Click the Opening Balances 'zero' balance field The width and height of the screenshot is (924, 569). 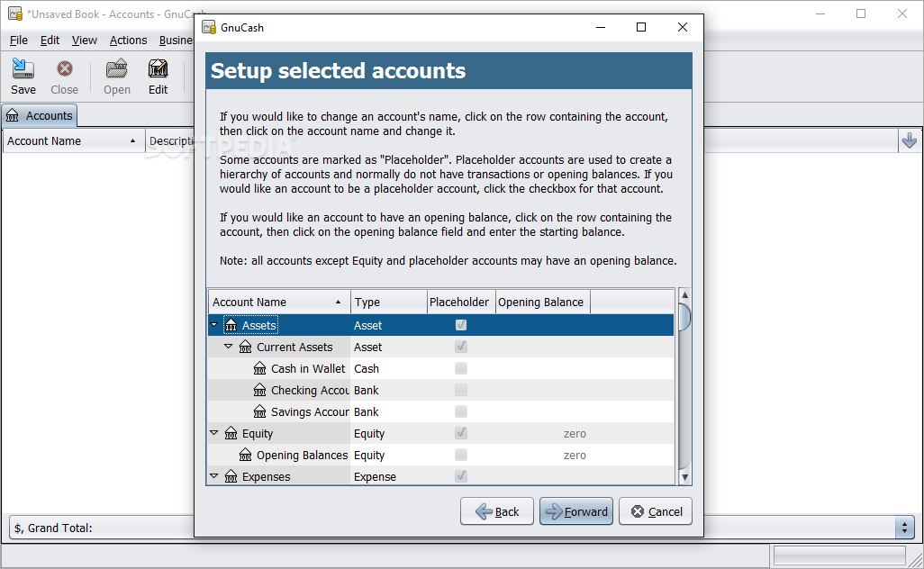coord(574,456)
